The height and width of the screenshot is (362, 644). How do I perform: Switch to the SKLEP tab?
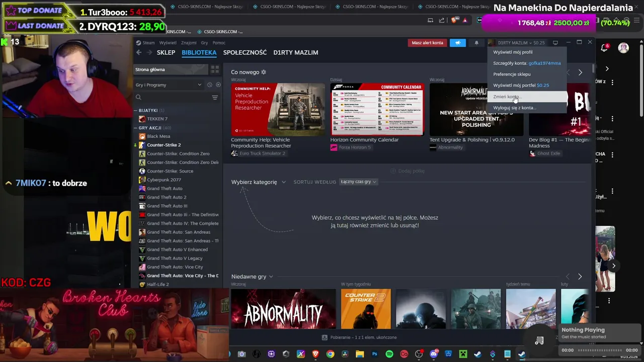[166, 52]
